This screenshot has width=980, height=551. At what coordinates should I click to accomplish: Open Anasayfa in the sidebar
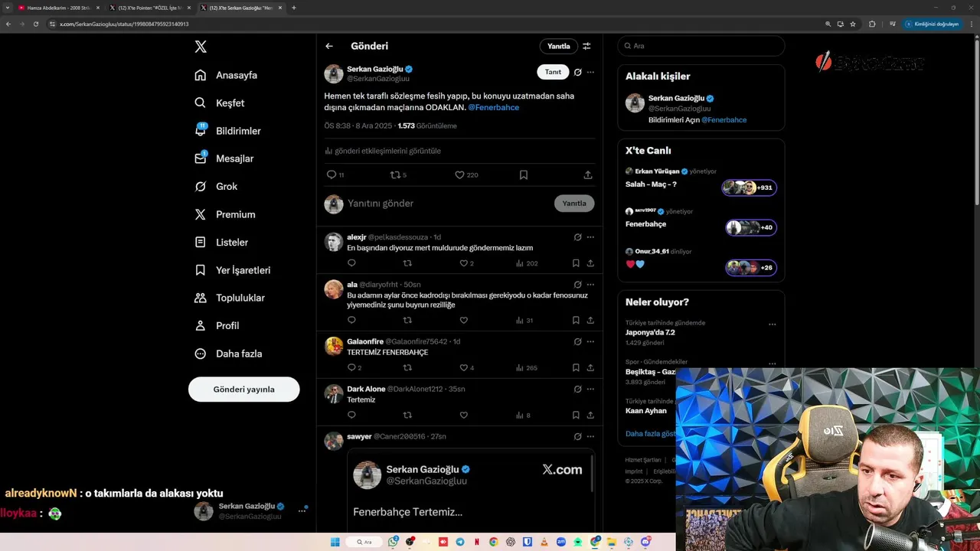226,75
